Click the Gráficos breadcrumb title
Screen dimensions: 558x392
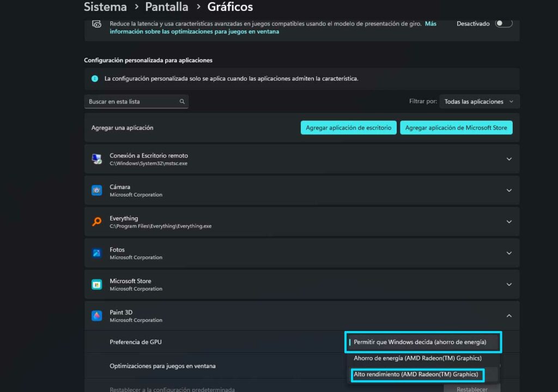tap(230, 7)
